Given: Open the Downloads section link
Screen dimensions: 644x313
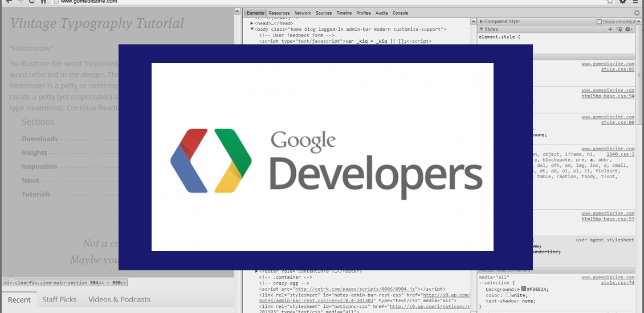Looking at the screenshot, I should (39, 139).
